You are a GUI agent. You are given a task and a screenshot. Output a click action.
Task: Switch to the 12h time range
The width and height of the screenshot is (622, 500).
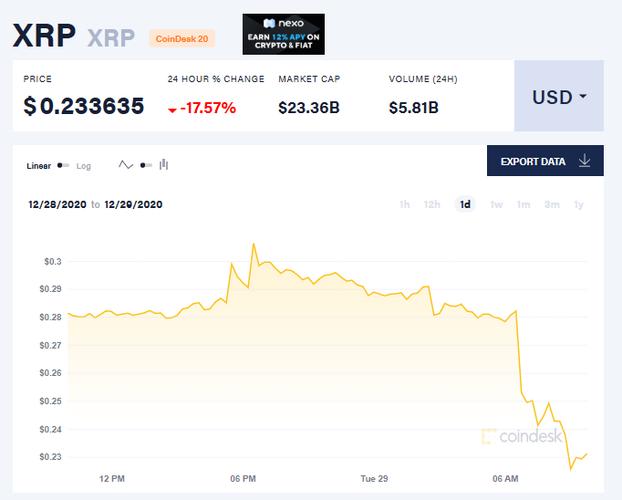[432, 204]
